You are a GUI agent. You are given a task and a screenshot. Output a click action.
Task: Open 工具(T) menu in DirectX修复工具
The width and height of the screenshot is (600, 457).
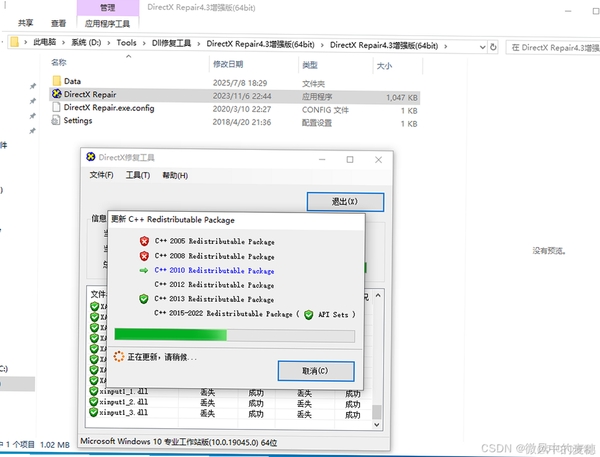pyautogui.click(x=138, y=175)
